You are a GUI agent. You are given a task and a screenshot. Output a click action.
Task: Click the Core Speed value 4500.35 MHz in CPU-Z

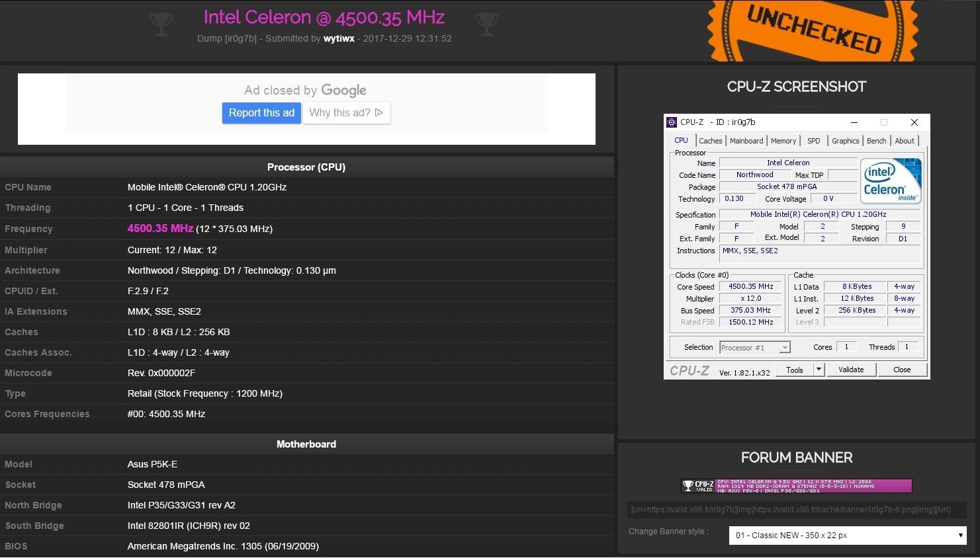(x=751, y=286)
